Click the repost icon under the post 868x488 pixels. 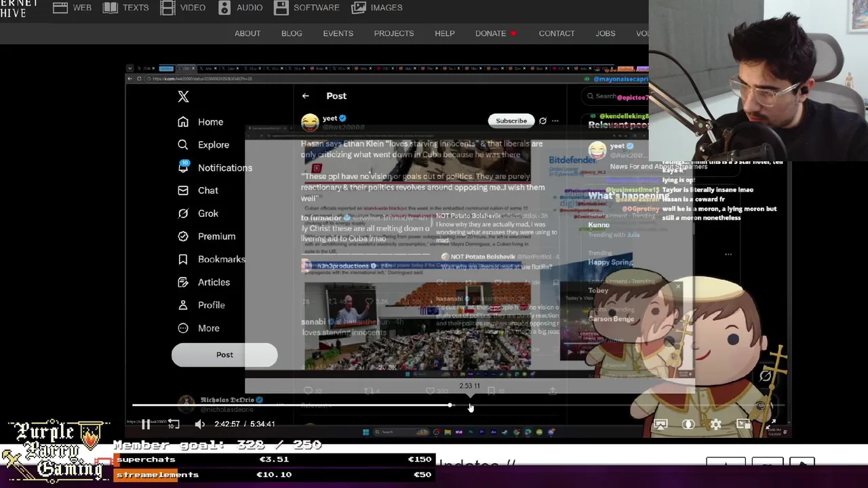pos(369,391)
